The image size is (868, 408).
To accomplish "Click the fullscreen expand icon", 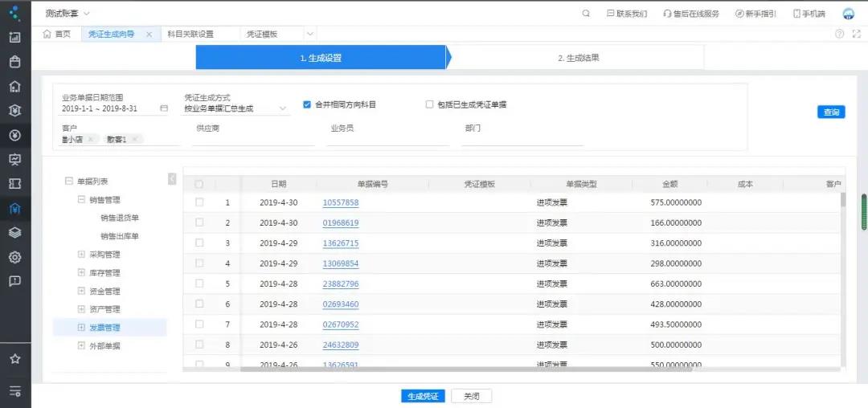I will [x=855, y=34].
